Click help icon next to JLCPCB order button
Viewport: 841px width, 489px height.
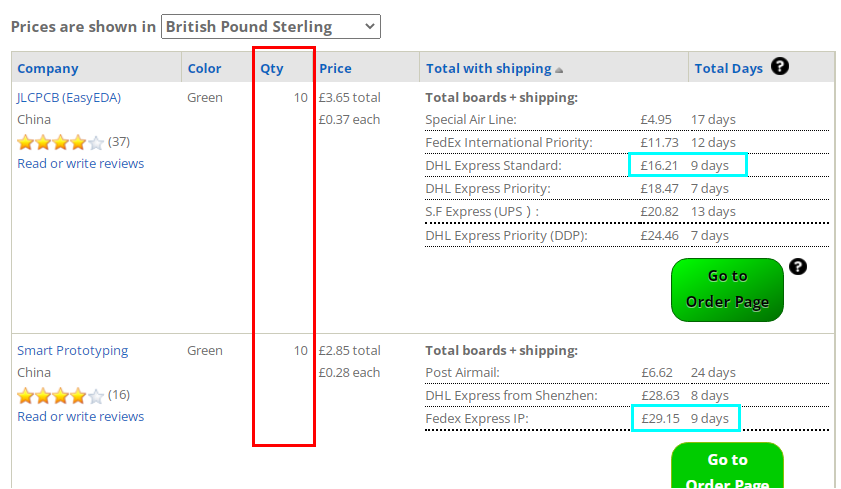coord(798,266)
